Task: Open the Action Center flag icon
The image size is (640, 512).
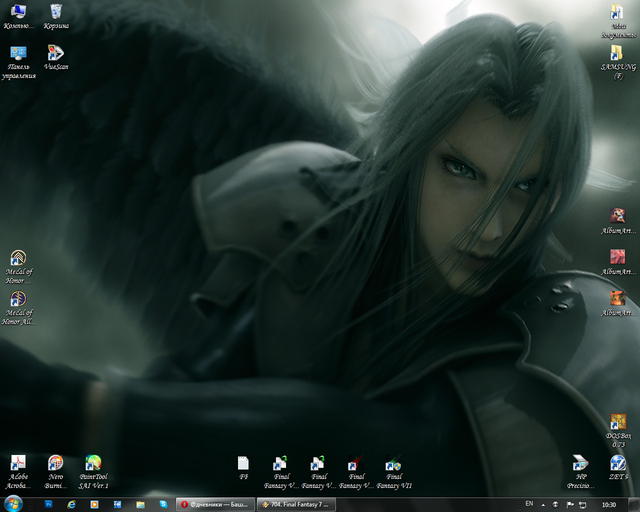Action: coord(570,505)
